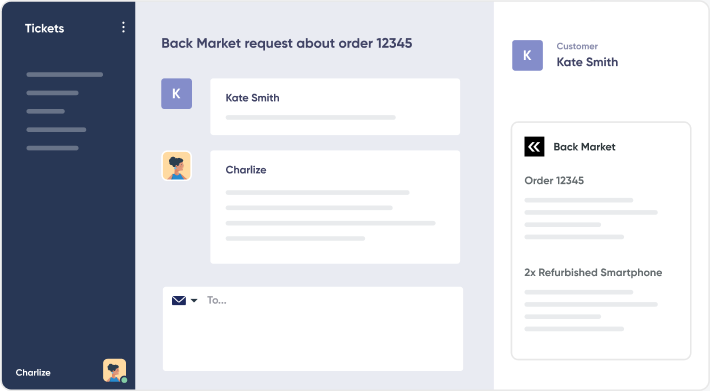Click the envelope email channel icon

click(x=179, y=300)
